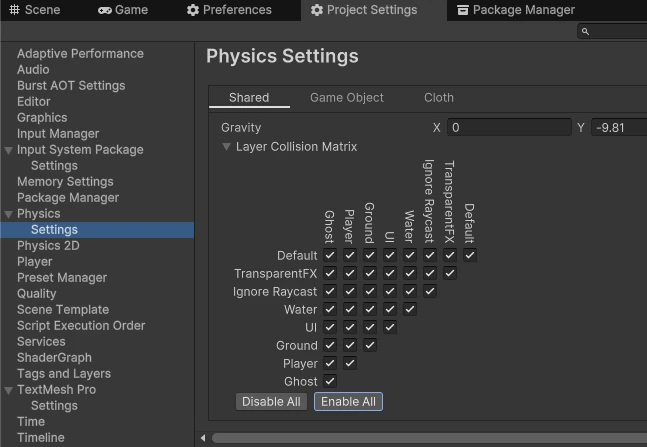Open the Preferences tab
The height and width of the screenshot is (447, 647).
click(x=229, y=10)
